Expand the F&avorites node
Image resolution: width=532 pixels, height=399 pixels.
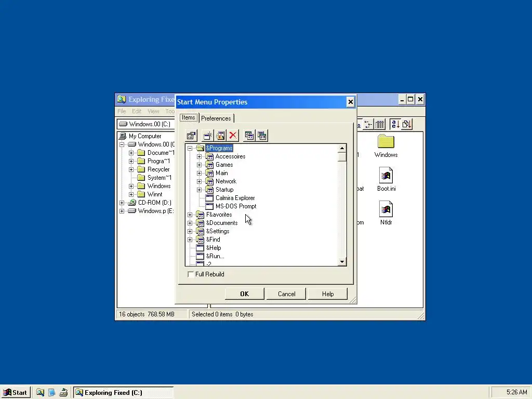190,215
